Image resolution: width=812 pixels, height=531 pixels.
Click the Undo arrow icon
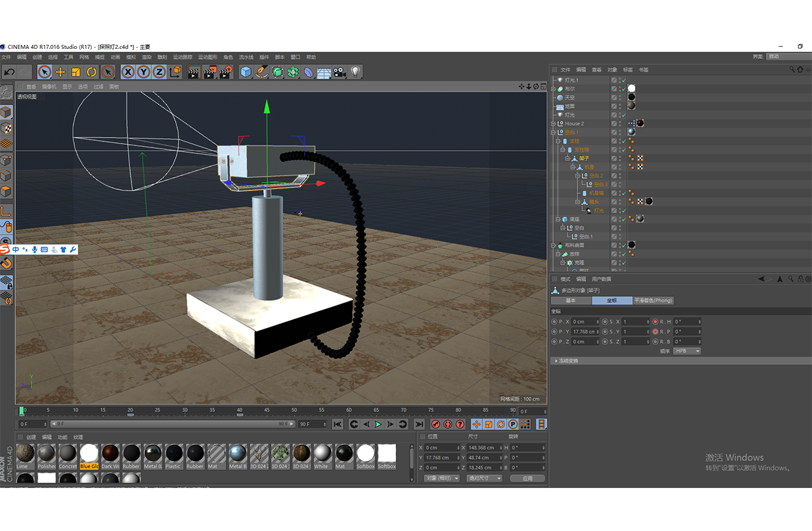(x=9, y=72)
